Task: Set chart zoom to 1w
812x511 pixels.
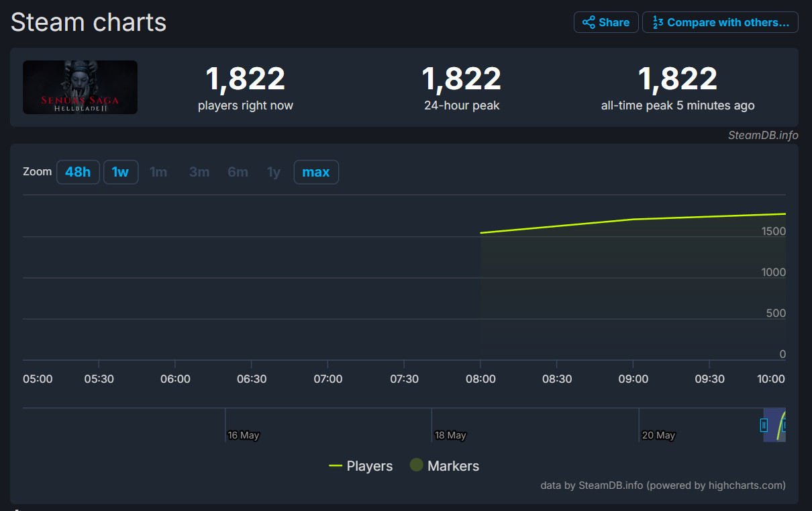Action: (x=121, y=172)
